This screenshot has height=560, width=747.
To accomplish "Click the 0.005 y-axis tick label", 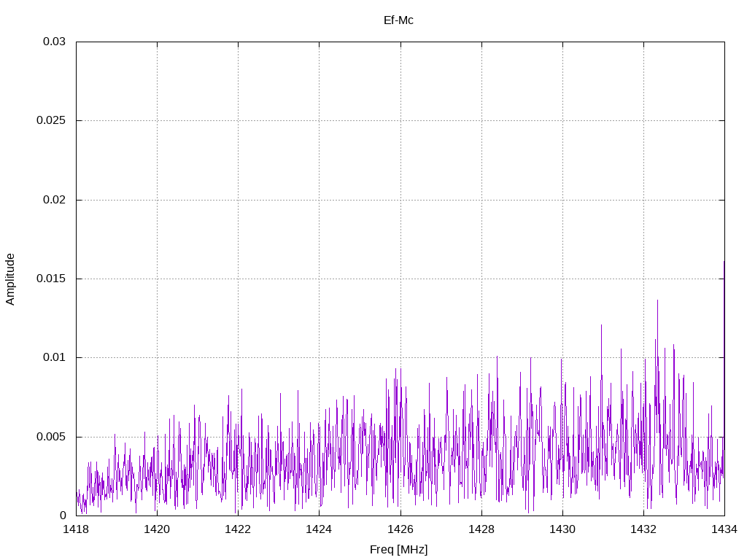I will (x=51, y=437).
